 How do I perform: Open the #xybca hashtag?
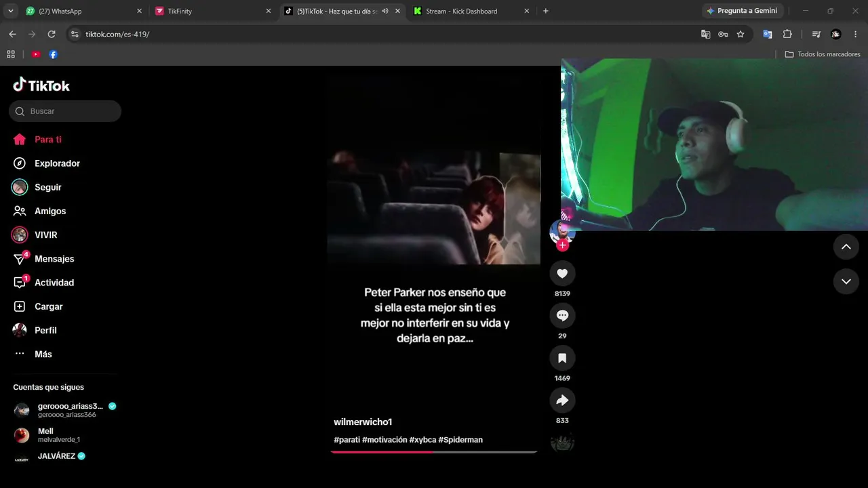[422, 440]
